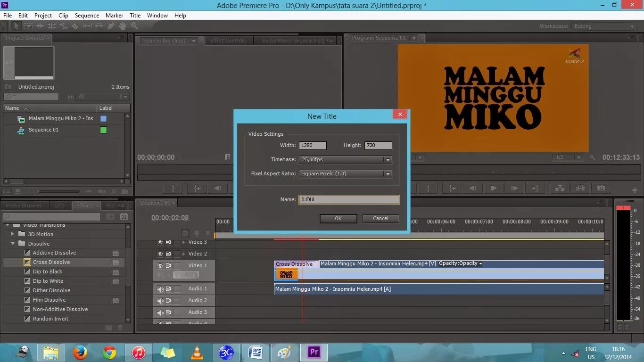Toggle Video 2 track eye visibility
The image size is (644, 362).
coord(160,254)
